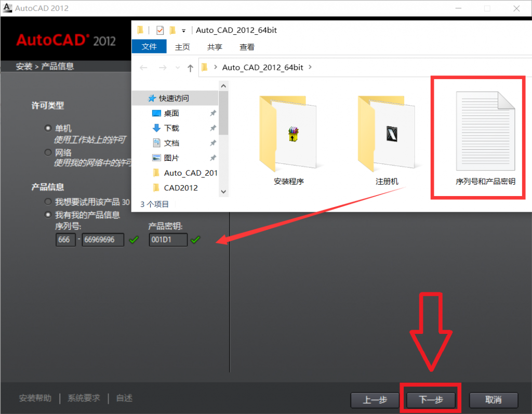Click the Explorer forward arrow

coord(163,68)
